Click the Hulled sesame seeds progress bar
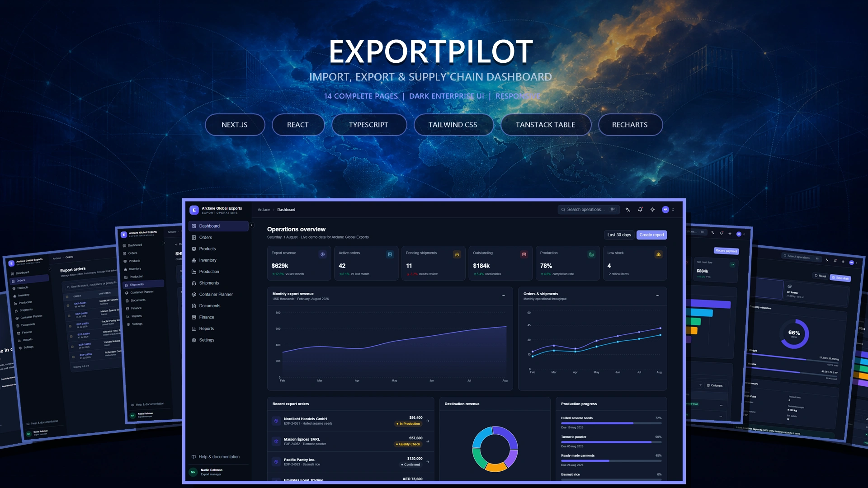This screenshot has height=488, width=868. [611, 423]
